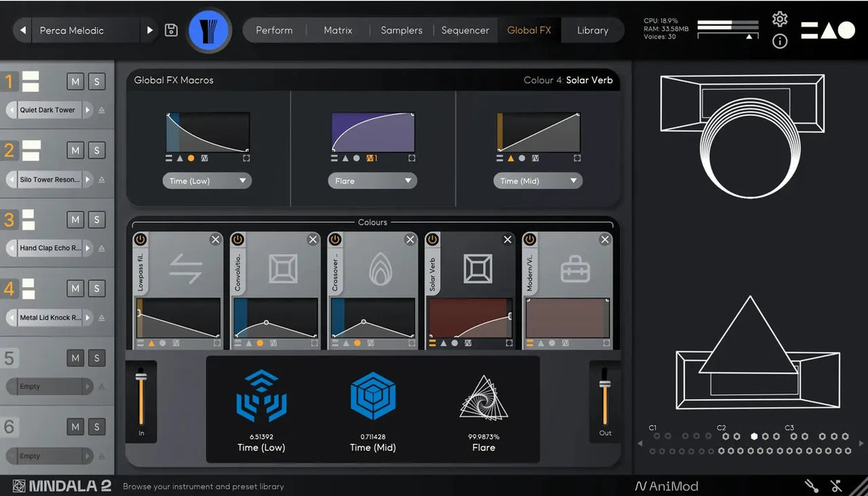Mute sampler slot 1

pyautogui.click(x=75, y=81)
